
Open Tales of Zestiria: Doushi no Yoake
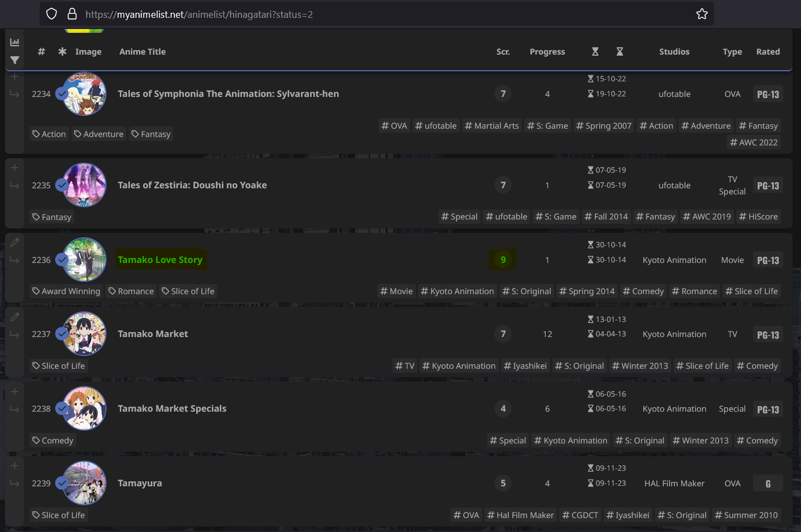click(x=192, y=185)
